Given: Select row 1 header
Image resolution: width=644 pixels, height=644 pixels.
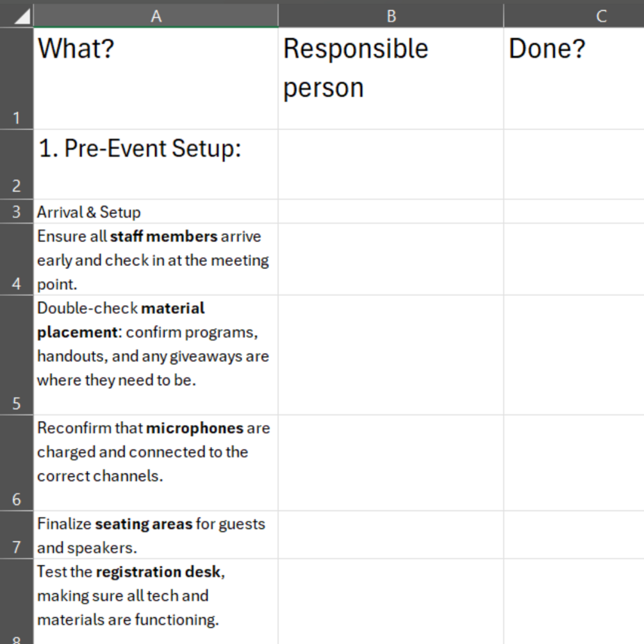Looking at the screenshot, I should [17, 78].
